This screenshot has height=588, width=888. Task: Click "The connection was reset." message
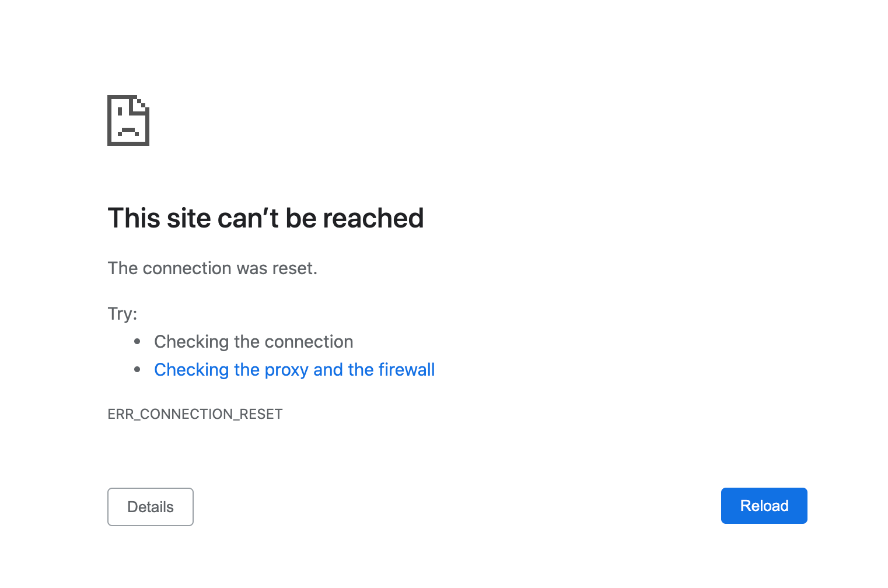[x=212, y=268]
